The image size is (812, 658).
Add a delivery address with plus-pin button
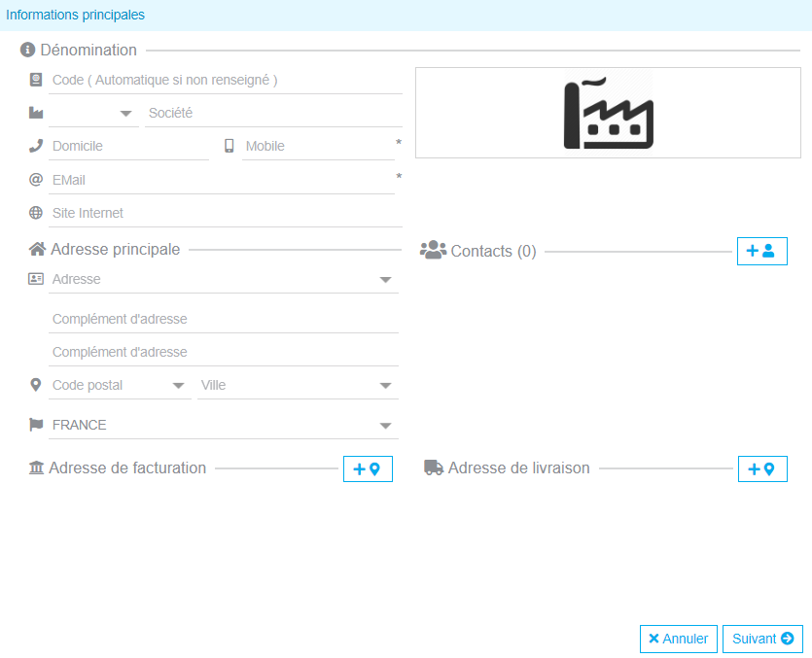(762, 469)
